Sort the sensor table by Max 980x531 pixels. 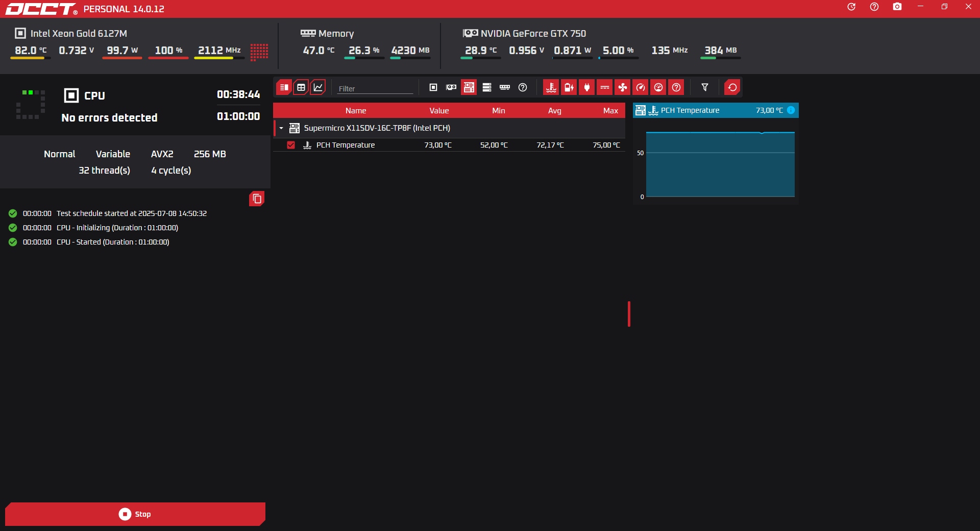[610, 111]
